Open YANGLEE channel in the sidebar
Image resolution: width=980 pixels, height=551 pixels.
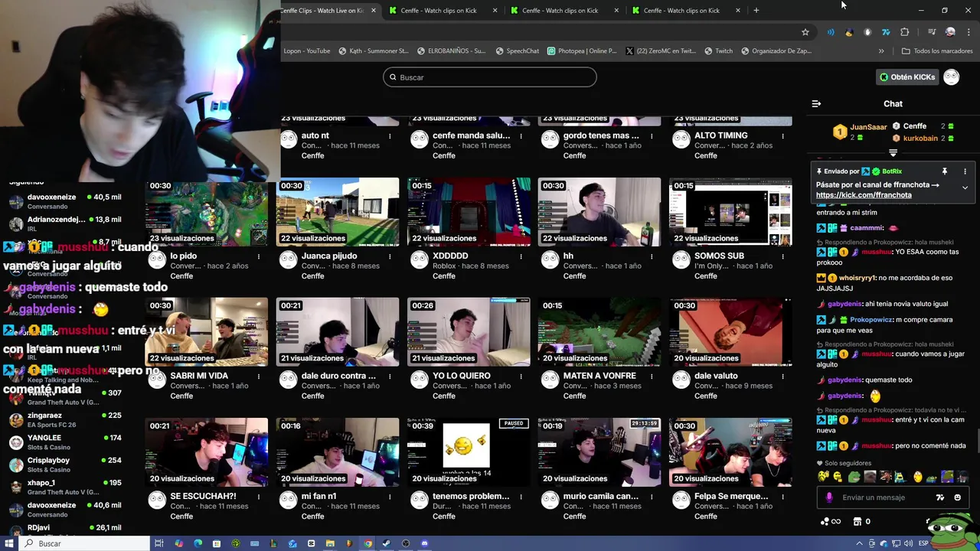65,442
